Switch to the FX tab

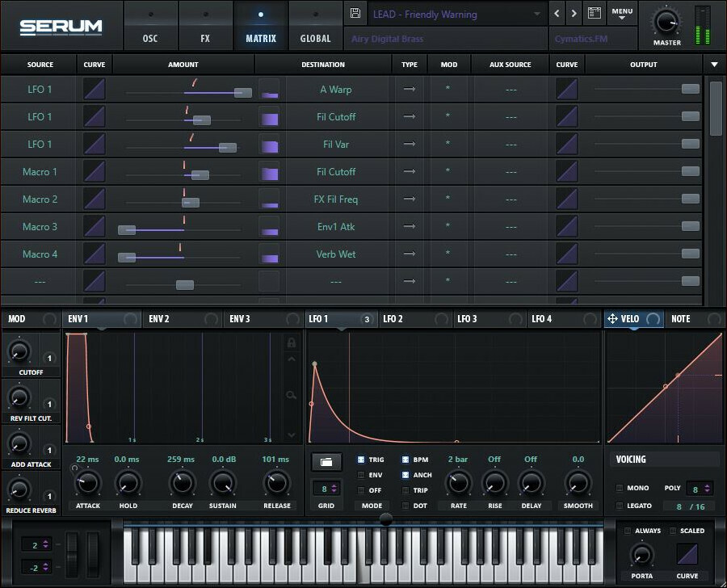point(205,26)
